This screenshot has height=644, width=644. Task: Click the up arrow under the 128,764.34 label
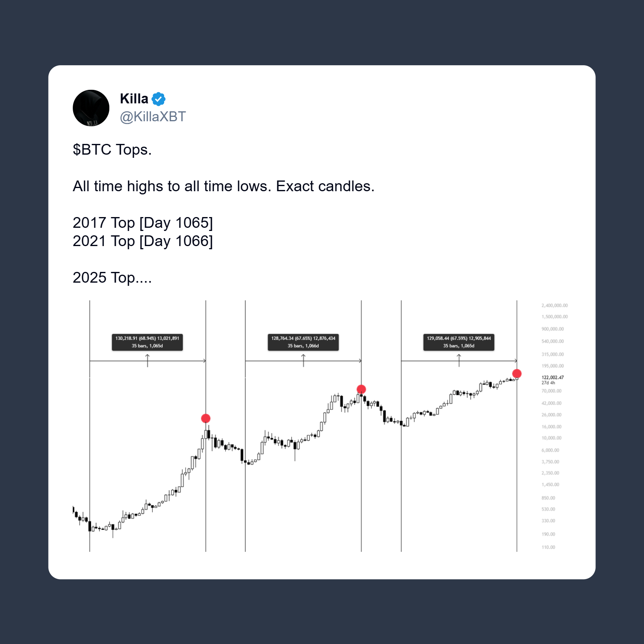click(x=303, y=360)
